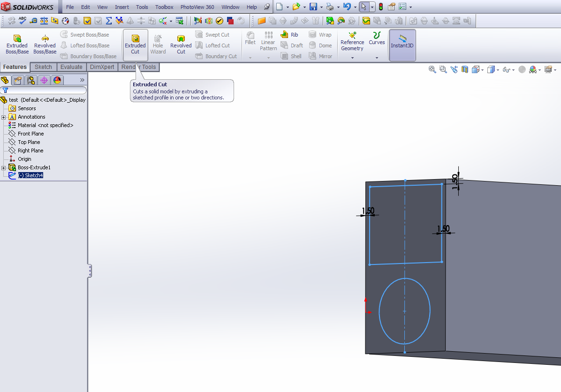
Task: Toggle the Instant3D button
Action: coord(402,45)
